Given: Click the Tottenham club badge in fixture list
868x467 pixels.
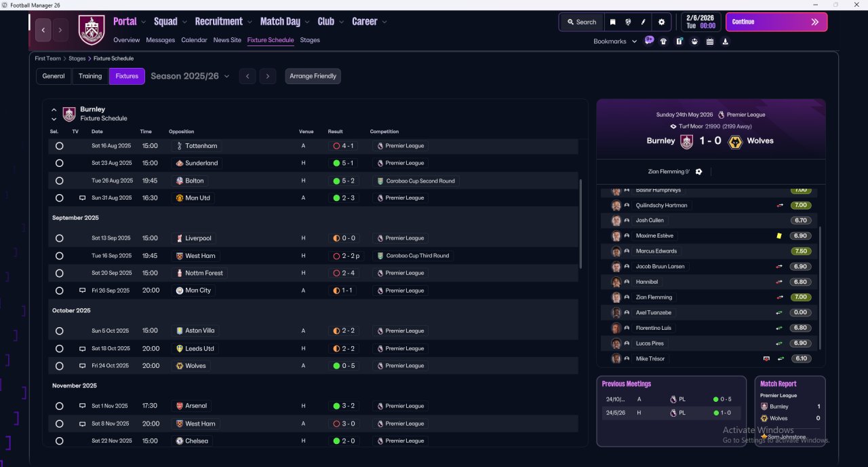Looking at the screenshot, I should pos(179,146).
